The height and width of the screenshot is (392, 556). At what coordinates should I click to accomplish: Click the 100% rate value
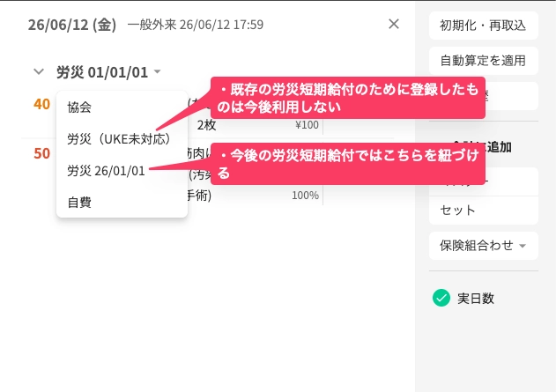305,196
